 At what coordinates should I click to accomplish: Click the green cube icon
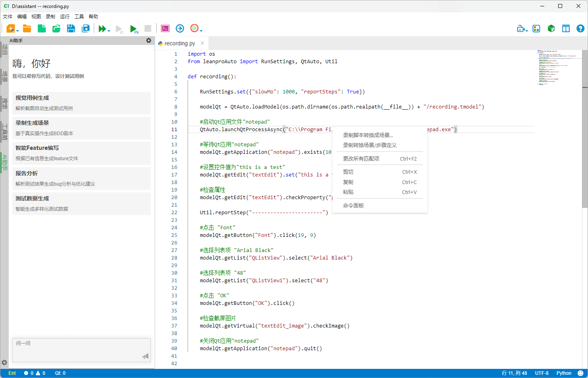551,29
